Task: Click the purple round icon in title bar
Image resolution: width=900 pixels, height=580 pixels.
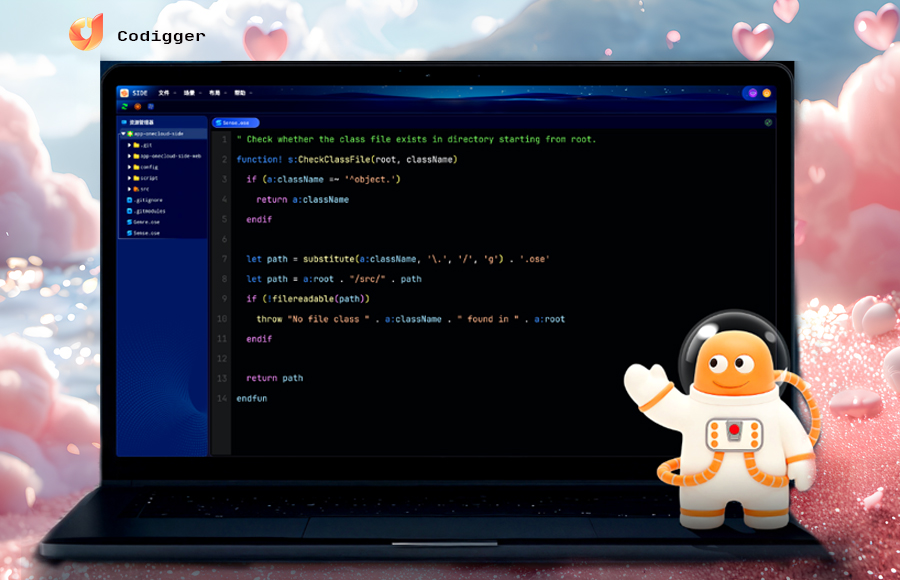Action: tap(752, 93)
